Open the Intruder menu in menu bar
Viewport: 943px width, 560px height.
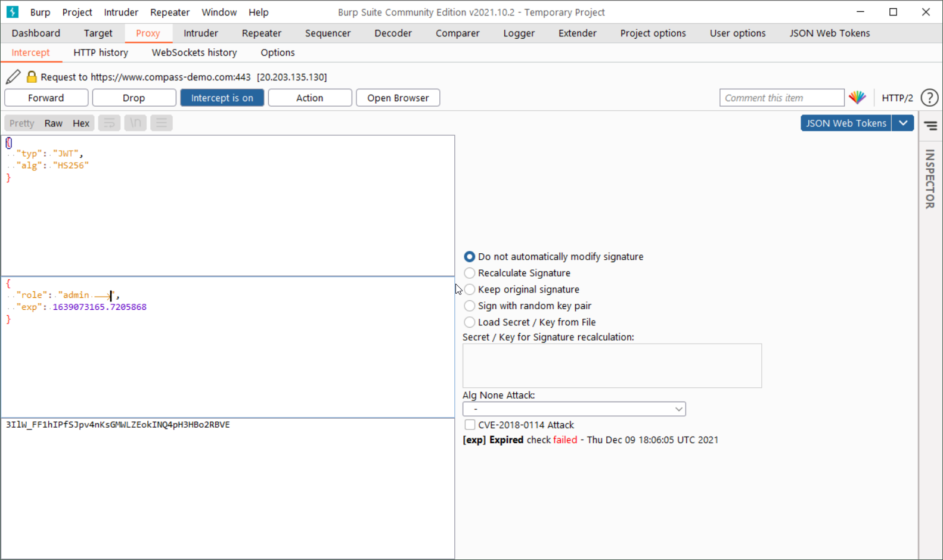pos(121,12)
